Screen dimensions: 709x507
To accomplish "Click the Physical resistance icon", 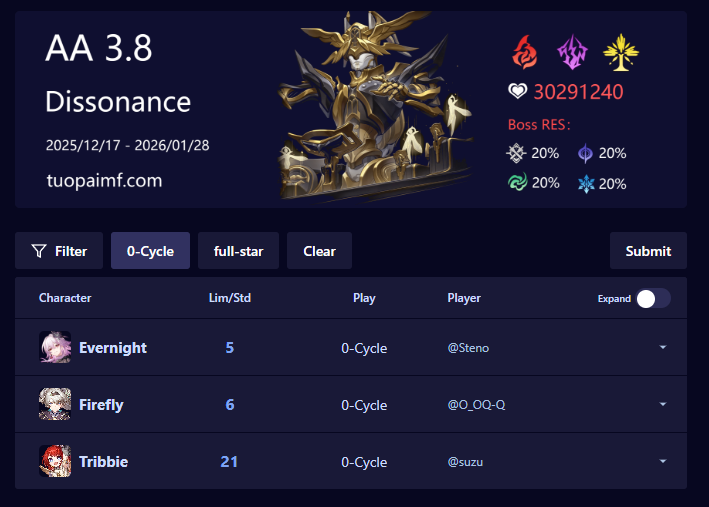I will [516, 153].
